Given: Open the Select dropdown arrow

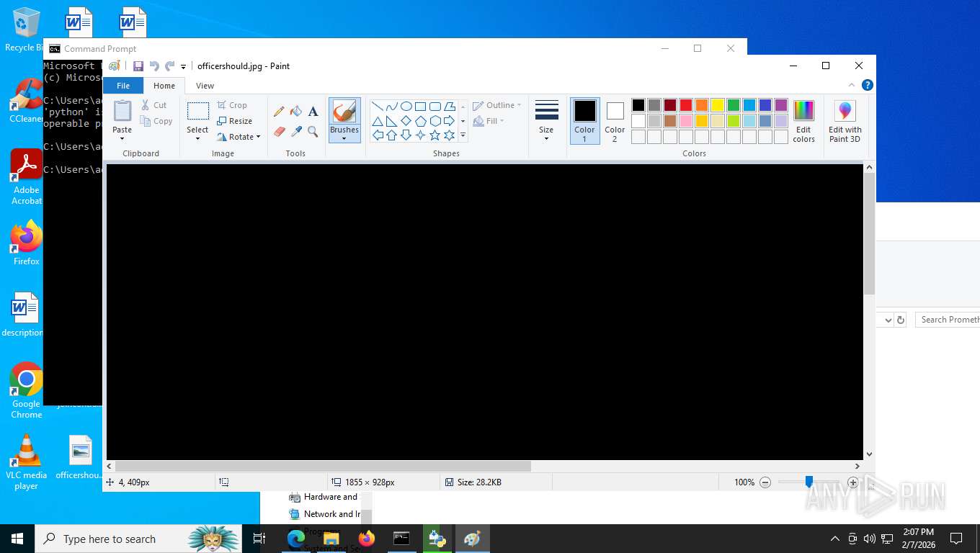Looking at the screenshot, I should point(197,138).
